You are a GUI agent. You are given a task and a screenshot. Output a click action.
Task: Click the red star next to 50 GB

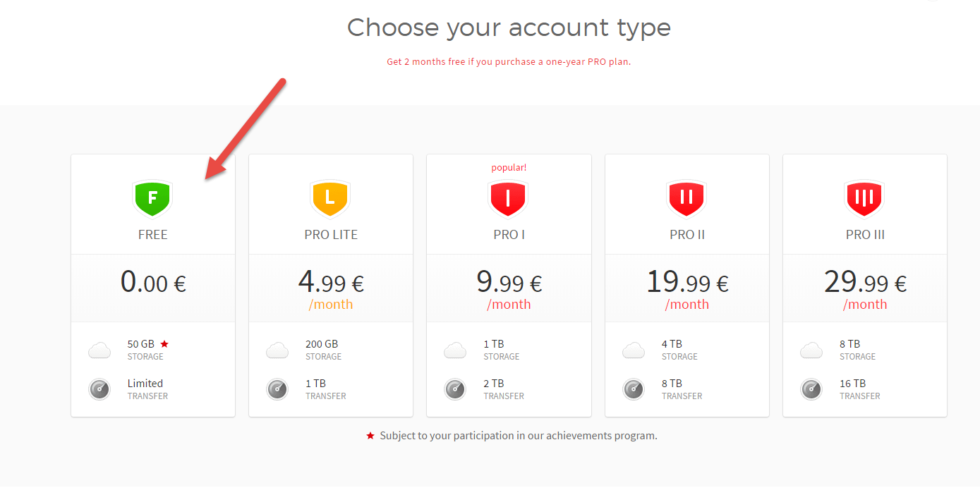click(x=164, y=344)
